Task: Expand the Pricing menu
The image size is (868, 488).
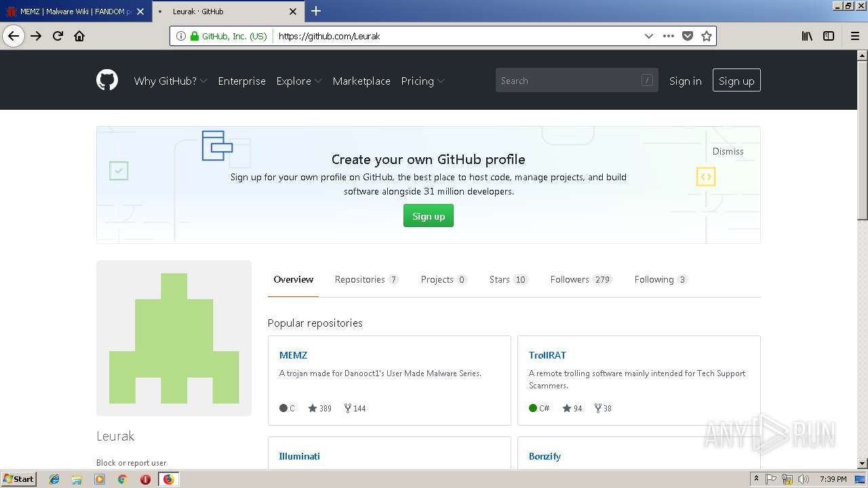Action: 422,81
